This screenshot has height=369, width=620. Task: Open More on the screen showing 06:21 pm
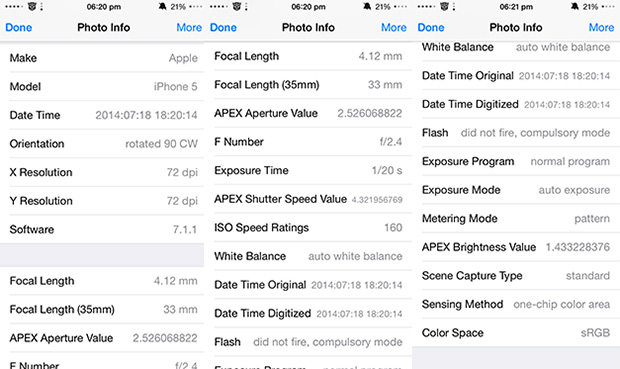601,27
